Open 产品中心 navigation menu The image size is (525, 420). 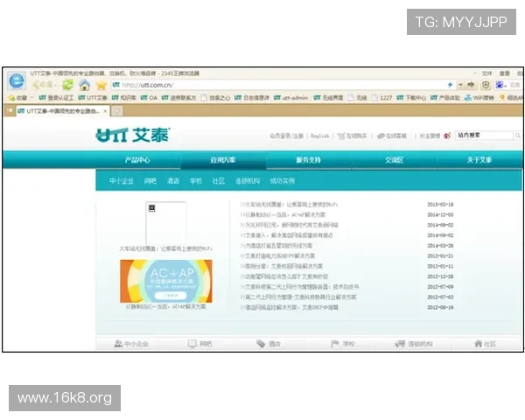tap(137, 160)
